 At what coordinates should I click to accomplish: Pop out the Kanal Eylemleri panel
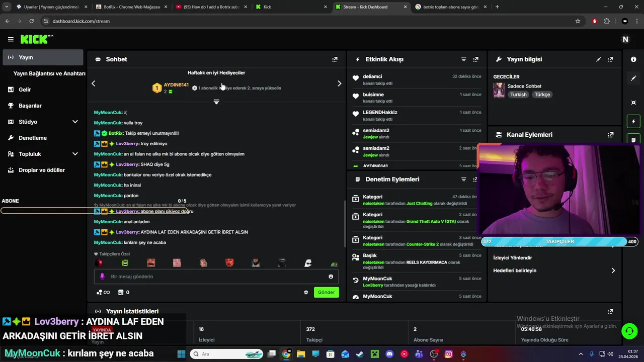[611, 135]
